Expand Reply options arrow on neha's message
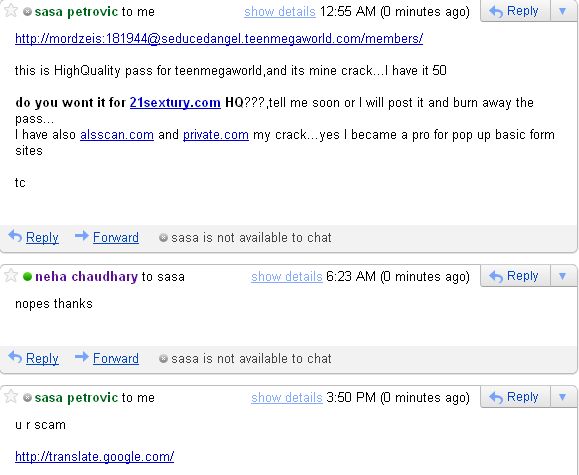 coord(563,276)
